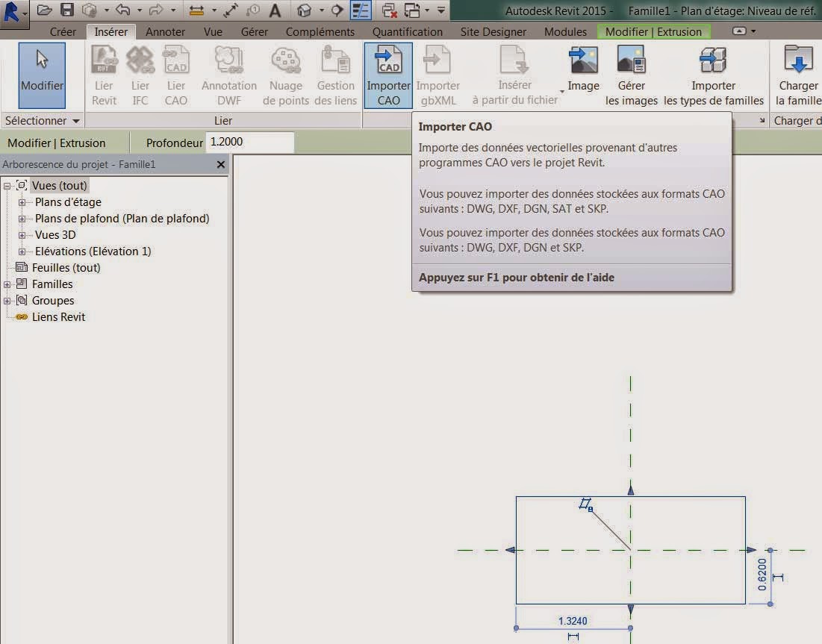Viewport: 822px width, 644px height.
Task: Open the Importer panel dialog launcher arrow
Action: [762, 121]
